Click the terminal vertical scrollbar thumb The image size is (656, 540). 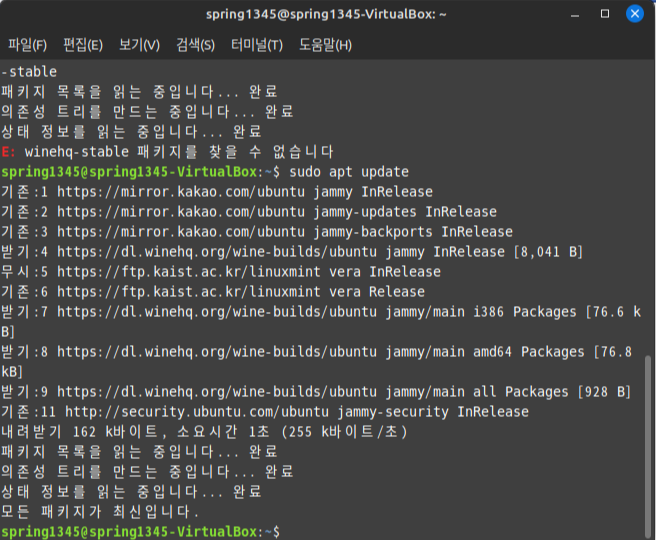[648, 446]
